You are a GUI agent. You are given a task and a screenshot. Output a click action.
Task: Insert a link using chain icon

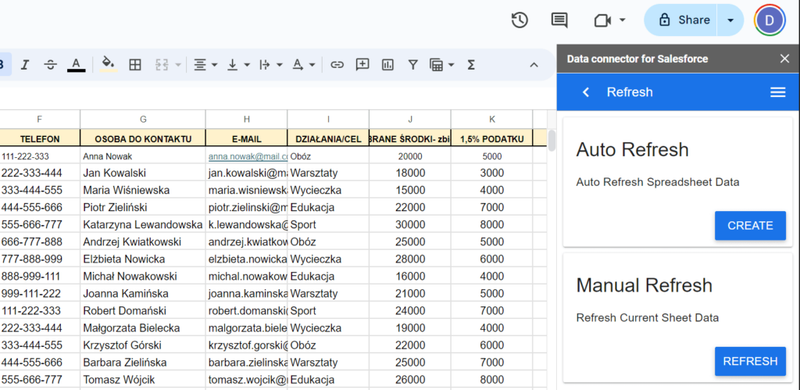point(337,65)
